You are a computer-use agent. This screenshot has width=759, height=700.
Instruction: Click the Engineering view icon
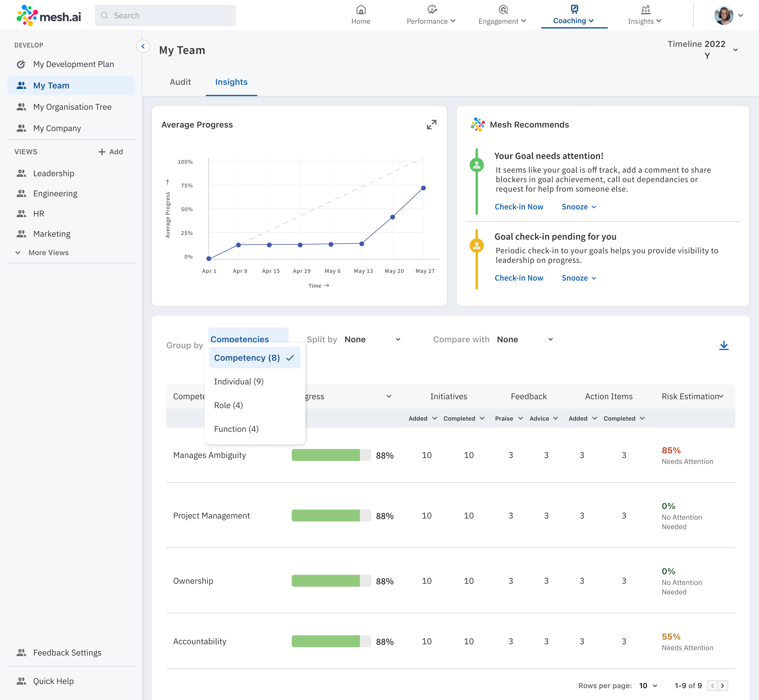(21, 194)
